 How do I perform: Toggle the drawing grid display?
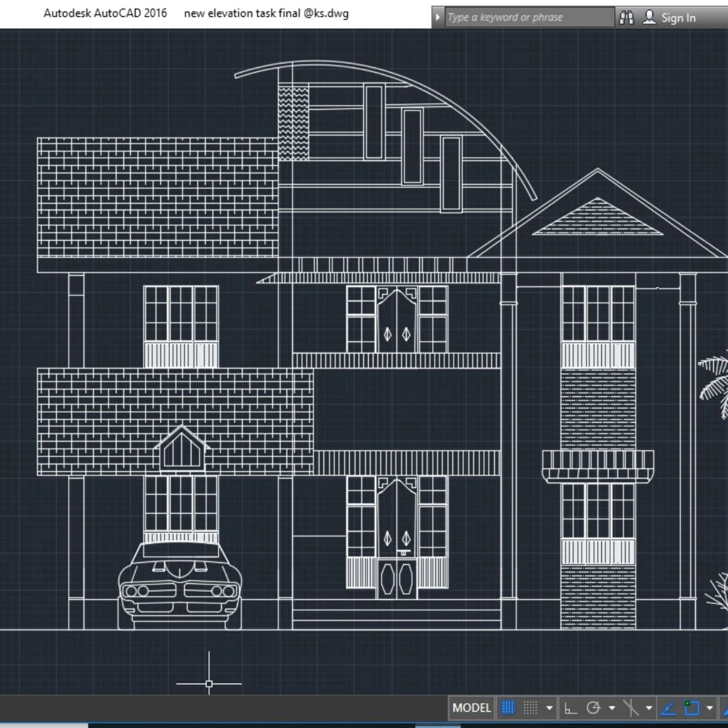[508, 708]
